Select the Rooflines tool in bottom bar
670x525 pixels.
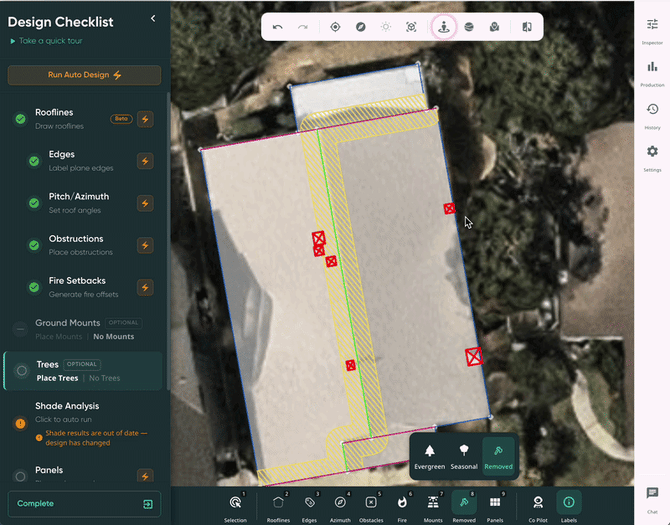point(278,502)
